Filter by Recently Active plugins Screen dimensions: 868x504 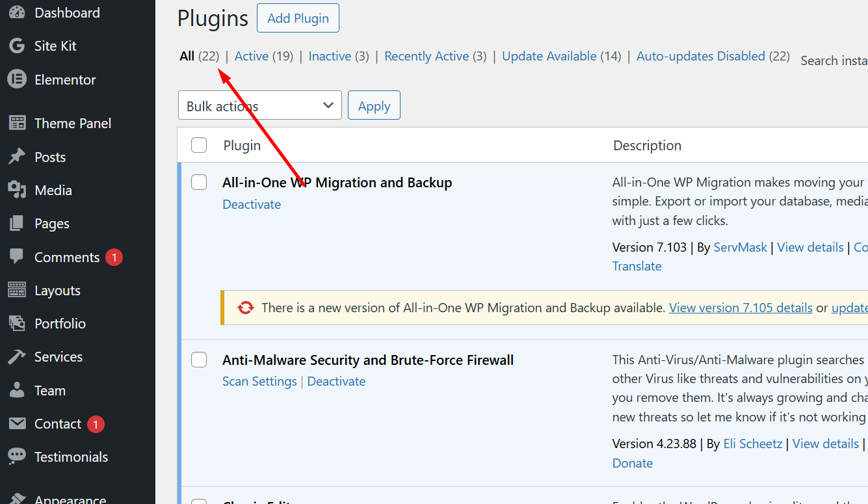(x=436, y=56)
